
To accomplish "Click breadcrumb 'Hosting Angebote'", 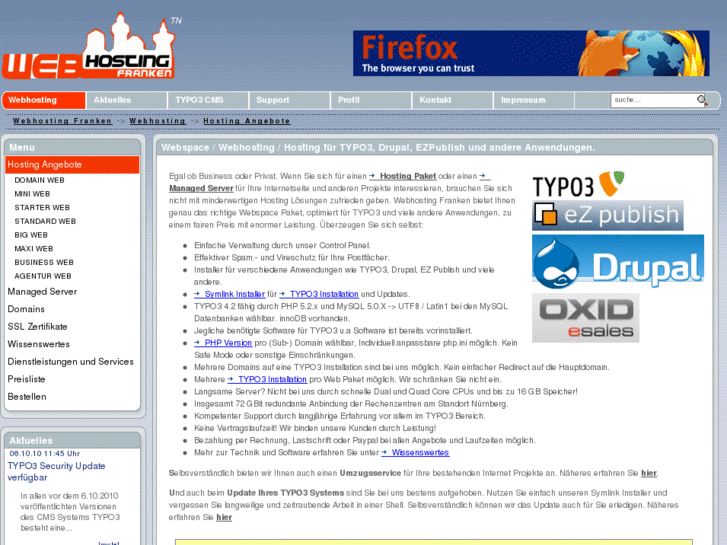I will tap(247, 121).
